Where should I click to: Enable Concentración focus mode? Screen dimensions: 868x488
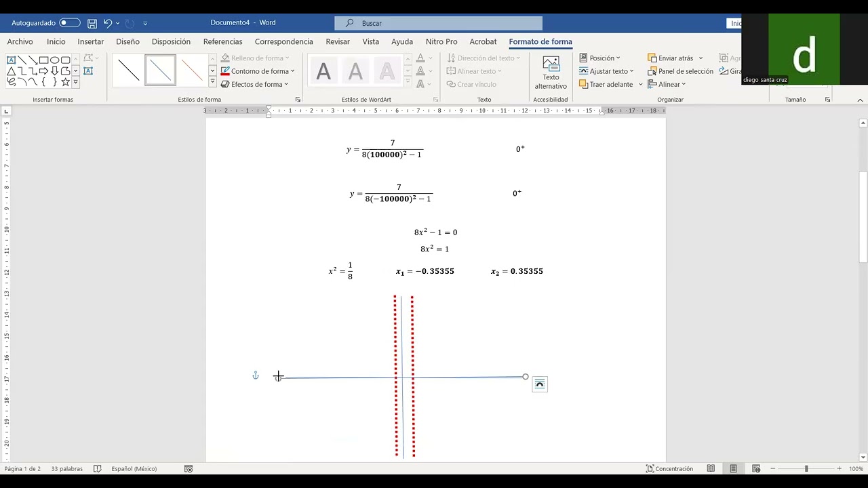click(669, 468)
